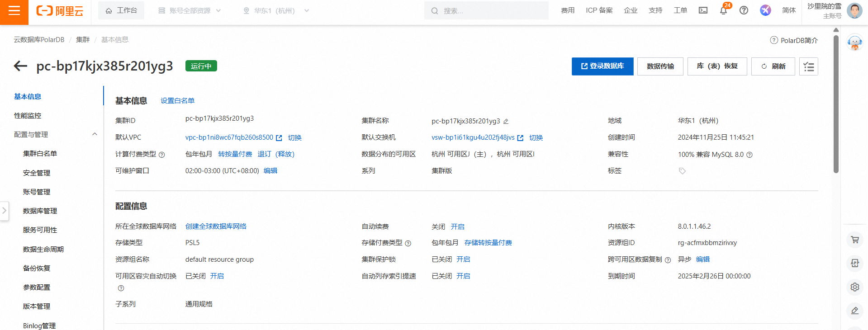Open 企业 in top navigation

(x=631, y=10)
